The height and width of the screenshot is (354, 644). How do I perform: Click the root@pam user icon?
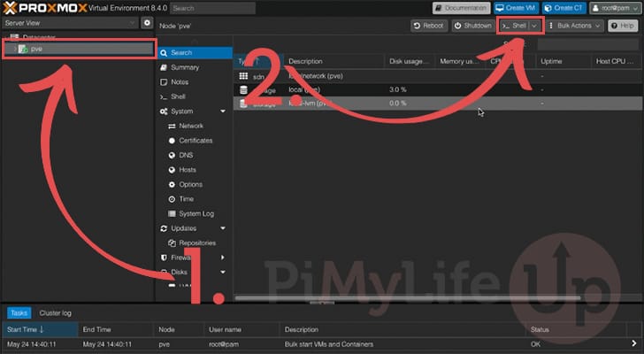click(x=596, y=8)
